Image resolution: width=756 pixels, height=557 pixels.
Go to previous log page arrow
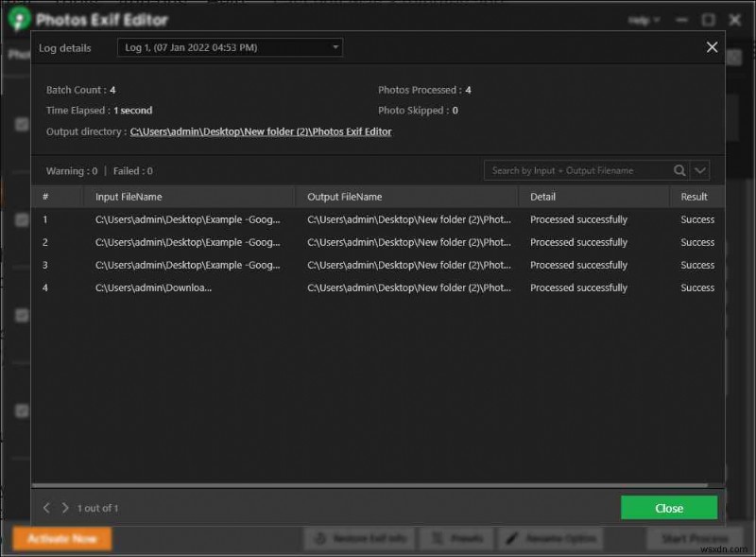[46, 508]
